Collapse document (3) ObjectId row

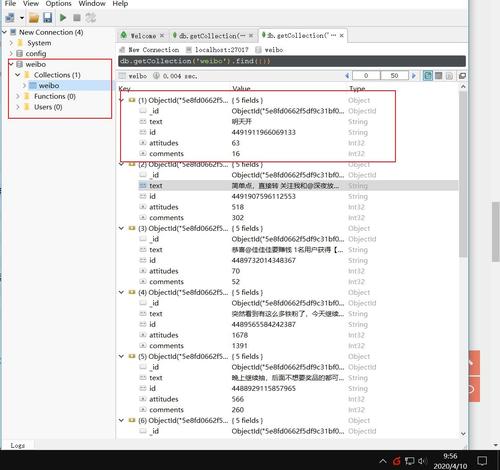tap(122, 228)
